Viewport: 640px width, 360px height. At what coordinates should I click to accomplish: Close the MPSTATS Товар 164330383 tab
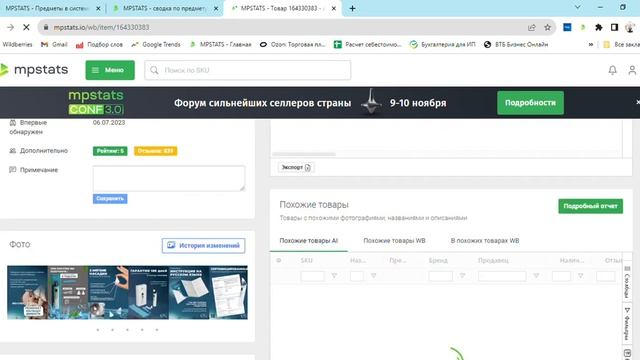point(333,8)
